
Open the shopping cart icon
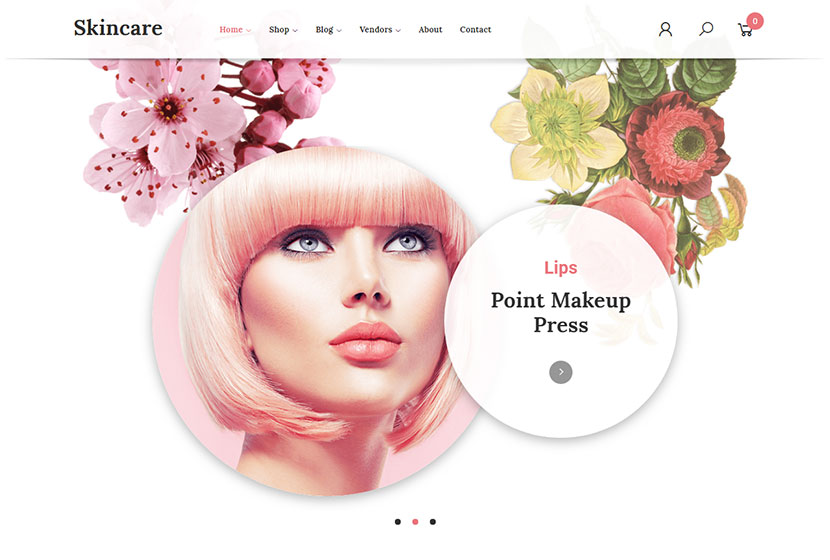[x=745, y=30]
